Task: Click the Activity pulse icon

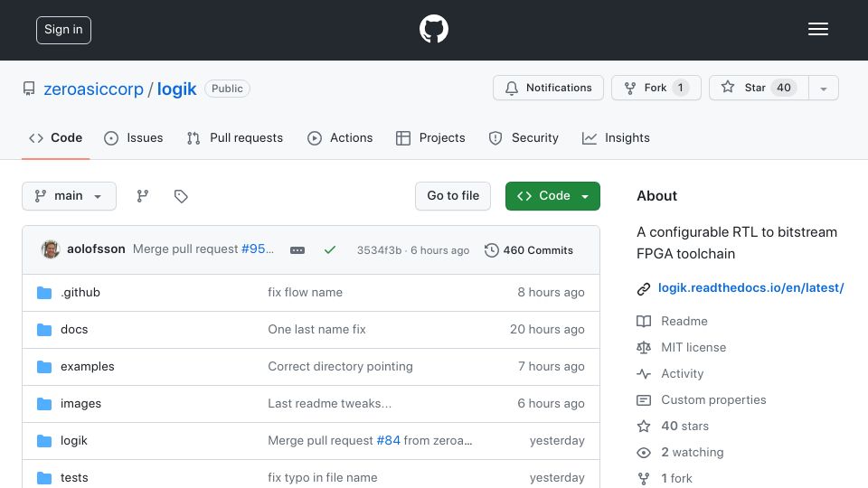Action: [643, 374]
